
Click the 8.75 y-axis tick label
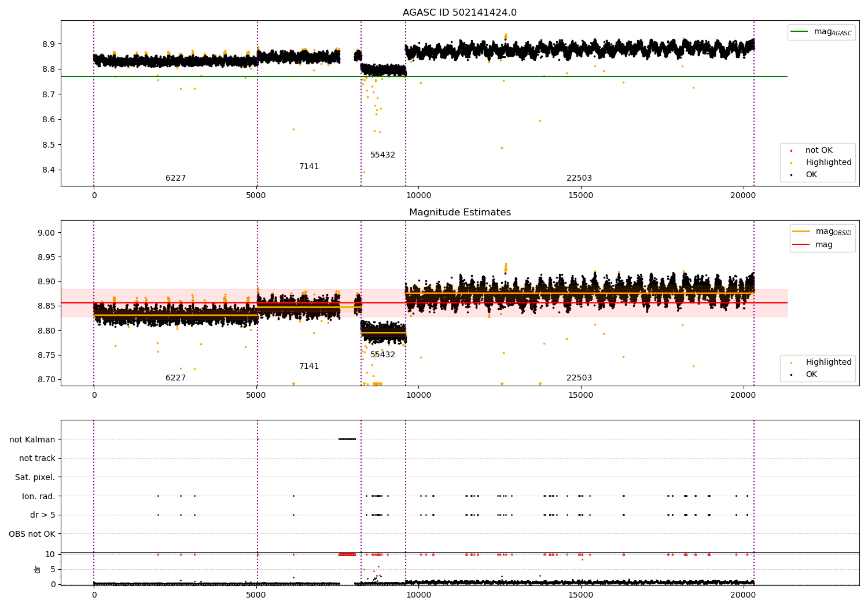tap(46, 355)
